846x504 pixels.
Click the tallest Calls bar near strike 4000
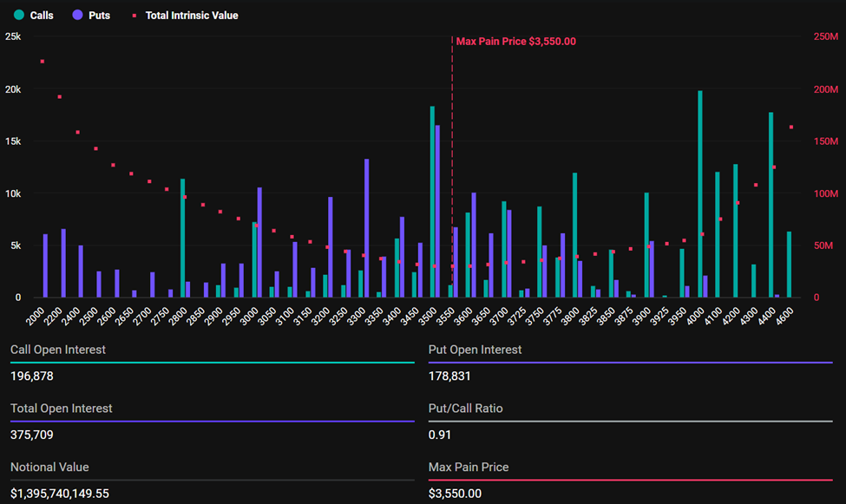[x=699, y=191]
